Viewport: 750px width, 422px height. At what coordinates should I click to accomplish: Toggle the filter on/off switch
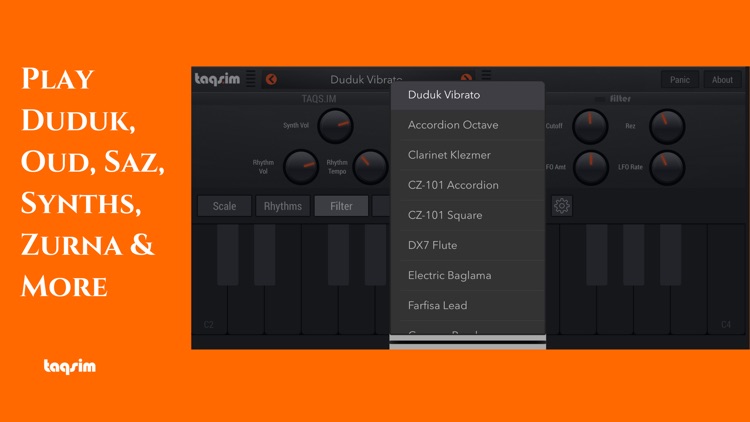(599, 99)
